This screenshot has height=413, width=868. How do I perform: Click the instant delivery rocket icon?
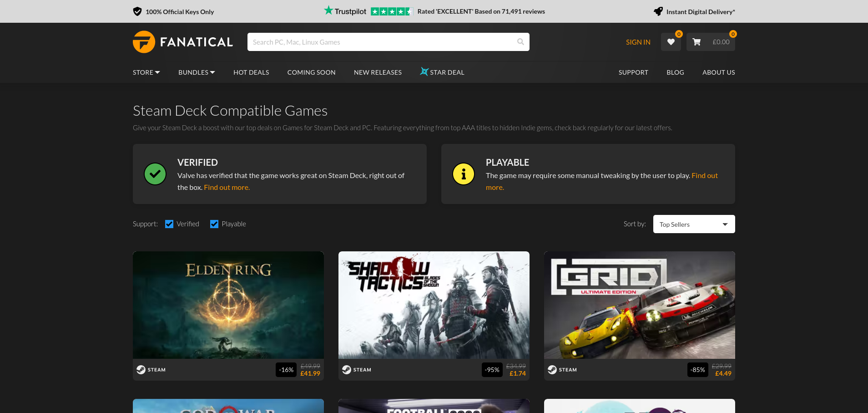coord(658,11)
